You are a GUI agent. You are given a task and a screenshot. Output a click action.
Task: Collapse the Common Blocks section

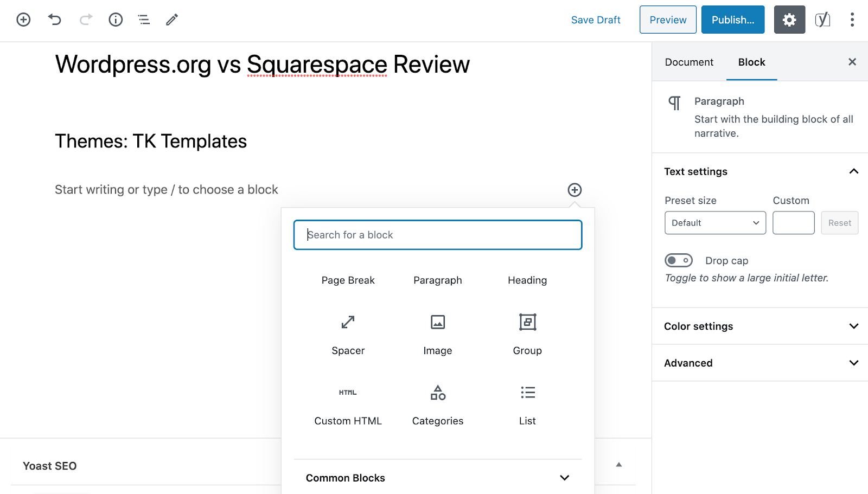coord(438,478)
